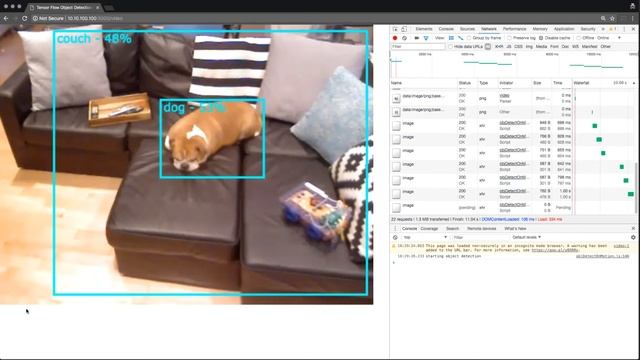Open the console drawer three-dot menu

click(395, 229)
